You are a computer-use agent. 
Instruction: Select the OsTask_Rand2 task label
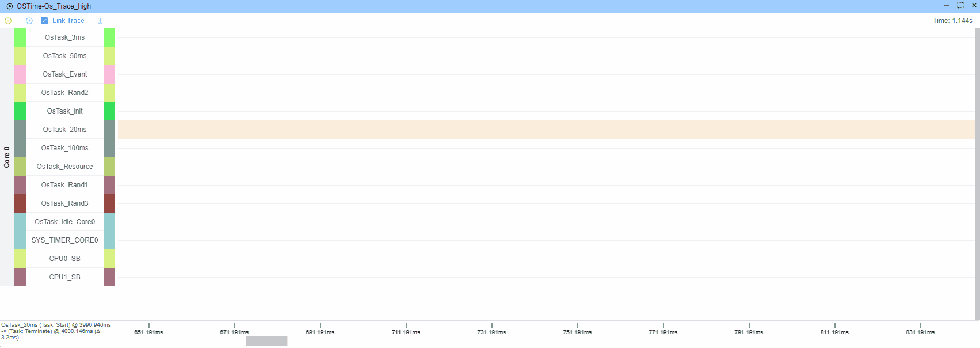pyautogui.click(x=64, y=93)
